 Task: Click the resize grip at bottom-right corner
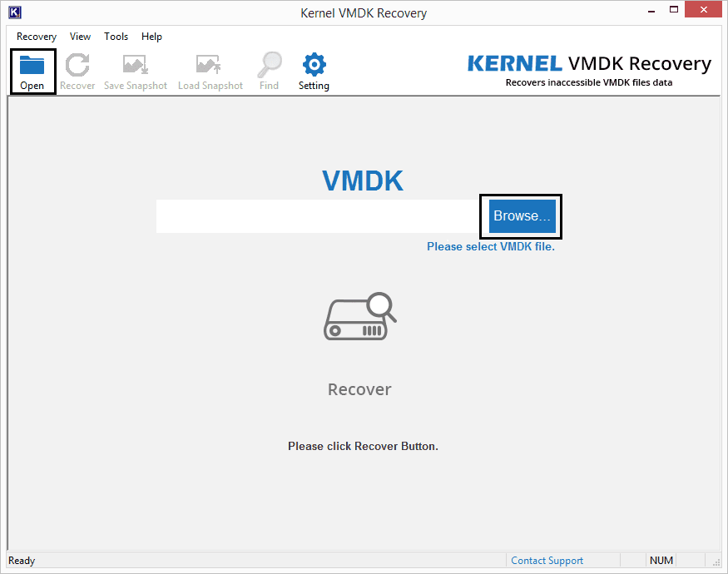tap(717, 562)
